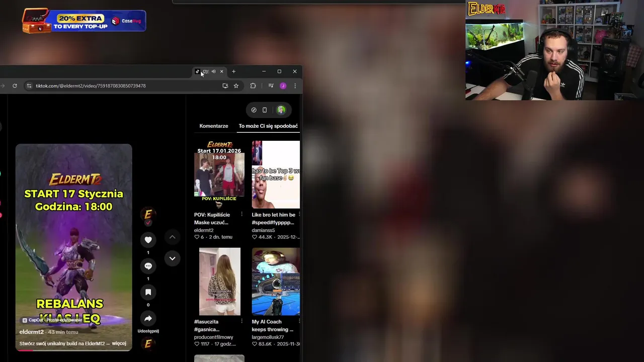Open the TikTok user profile picture
This screenshot has height=362, width=644.
[281, 110]
